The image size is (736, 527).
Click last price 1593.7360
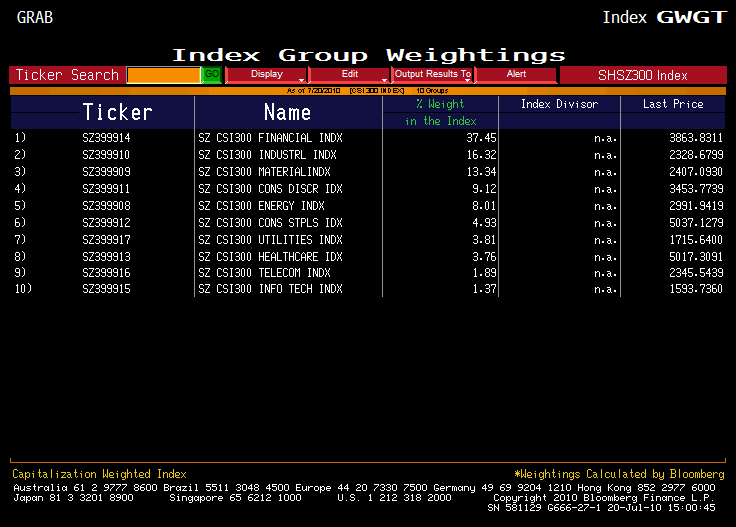click(x=696, y=289)
